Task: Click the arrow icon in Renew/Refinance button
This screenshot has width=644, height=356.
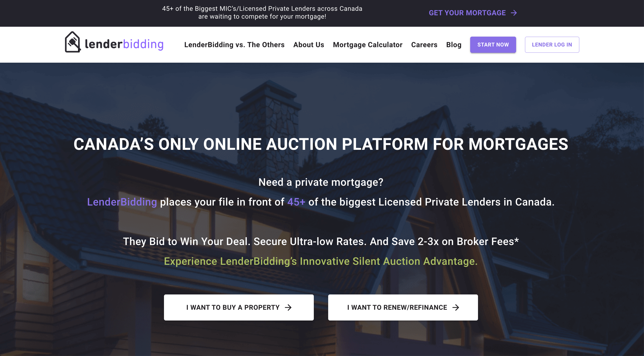Action: (456, 307)
